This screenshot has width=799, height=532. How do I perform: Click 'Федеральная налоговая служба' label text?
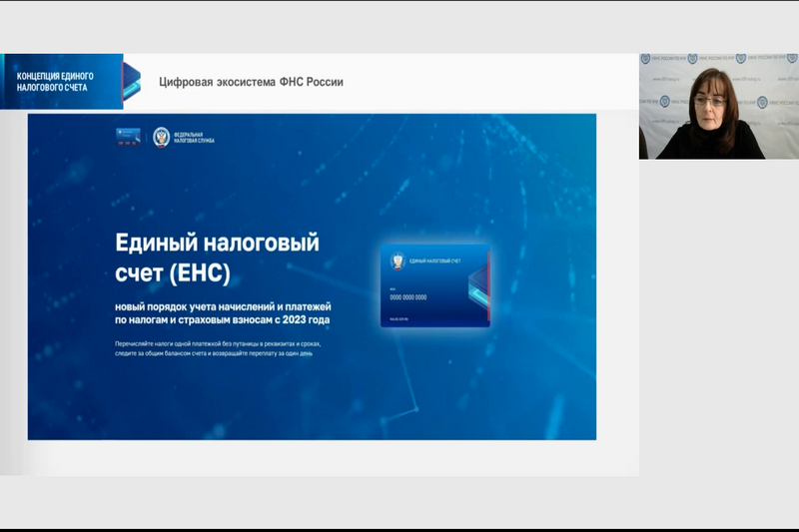(x=194, y=138)
